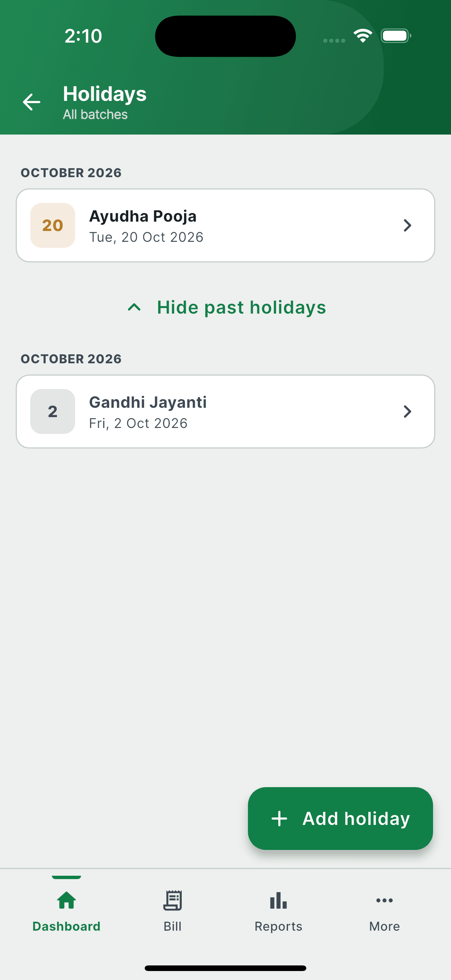This screenshot has height=980, width=451.
Task: Tap the plus icon on Add holiday
Action: tap(279, 818)
